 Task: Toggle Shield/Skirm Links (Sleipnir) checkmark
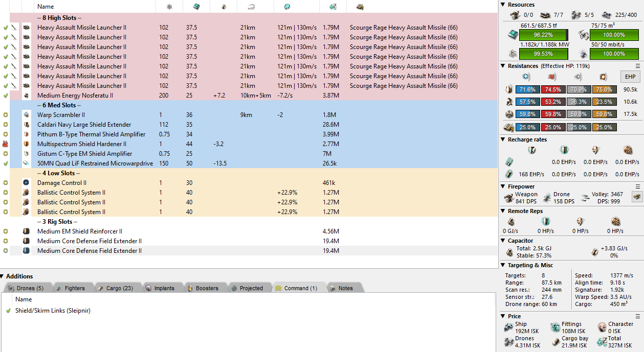coord(8,311)
